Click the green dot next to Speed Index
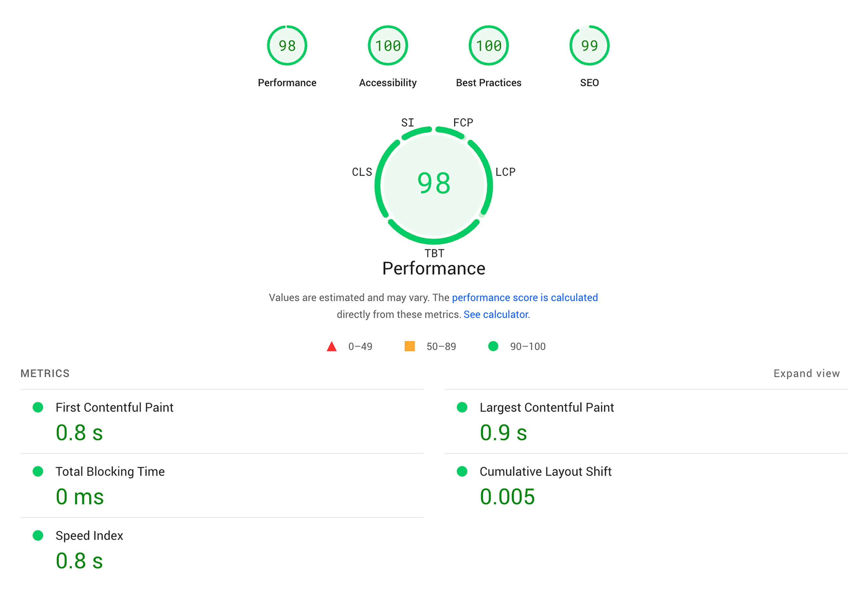The height and width of the screenshot is (590, 868). click(x=38, y=535)
